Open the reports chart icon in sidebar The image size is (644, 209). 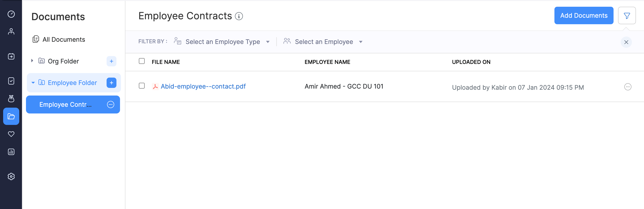click(11, 152)
